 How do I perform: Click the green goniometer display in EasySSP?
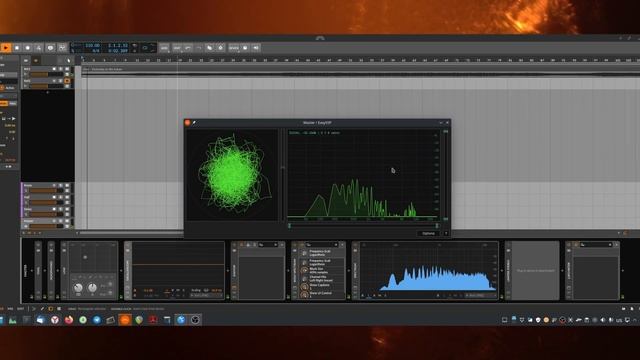click(232, 175)
